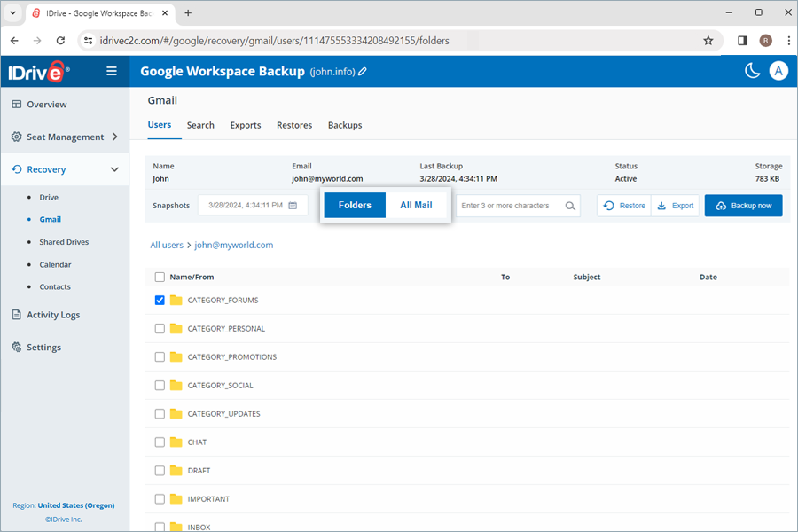Viewport: 798px width, 532px height.
Task: Follow the All users breadcrumb link
Action: (167, 246)
